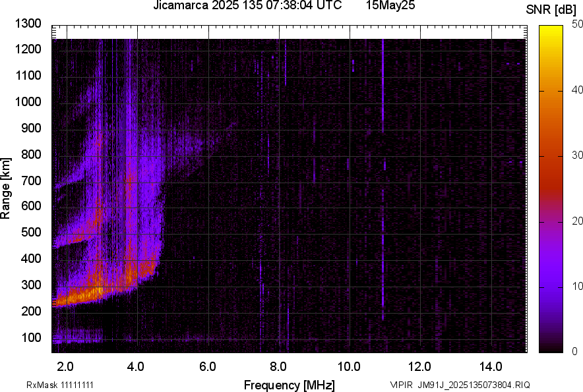Click the range tick label '300'
The width and height of the screenshot is (583, 392).
coord(31,285)
